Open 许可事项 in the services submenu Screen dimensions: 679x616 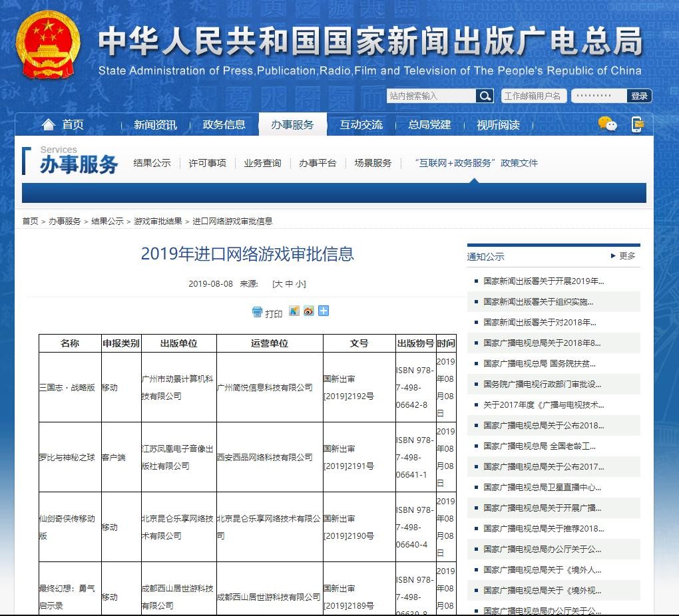[207, 163]
